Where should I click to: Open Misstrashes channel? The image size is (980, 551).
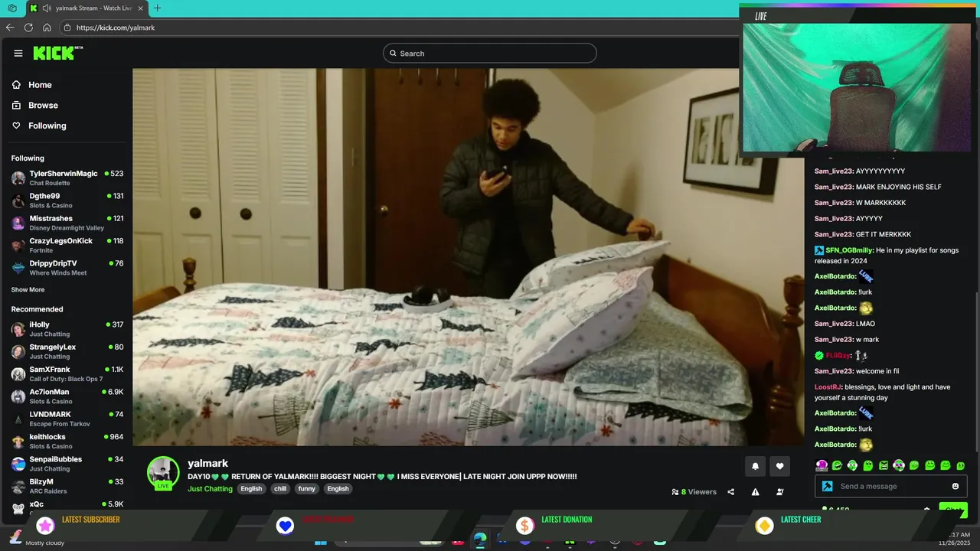click(x=67, y=223)
